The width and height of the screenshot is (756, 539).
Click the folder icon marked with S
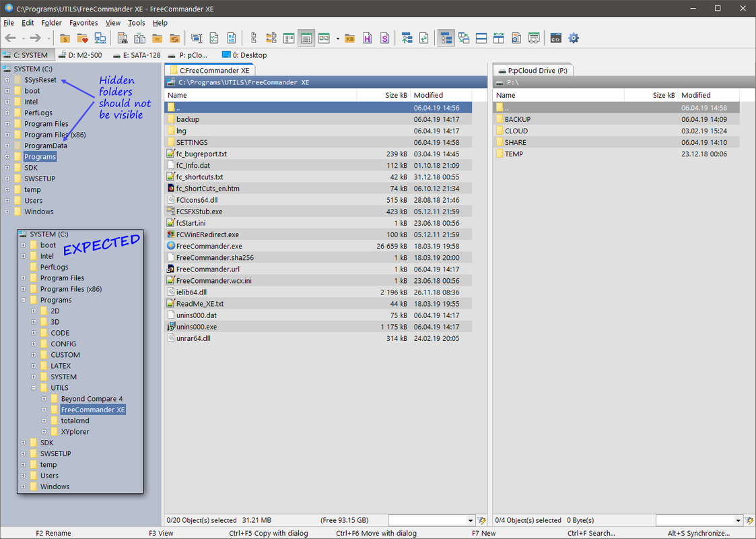pyautogui.click(x=65, y=38)
